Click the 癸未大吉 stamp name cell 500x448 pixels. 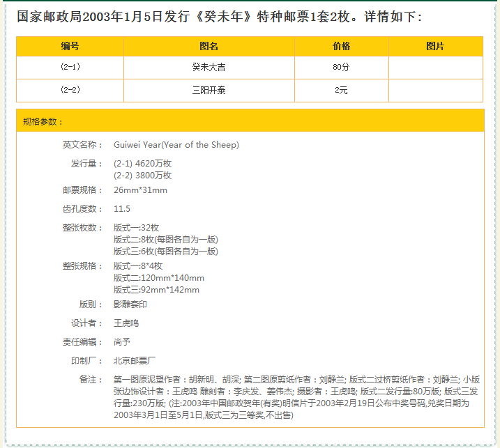tap(209, 67)
